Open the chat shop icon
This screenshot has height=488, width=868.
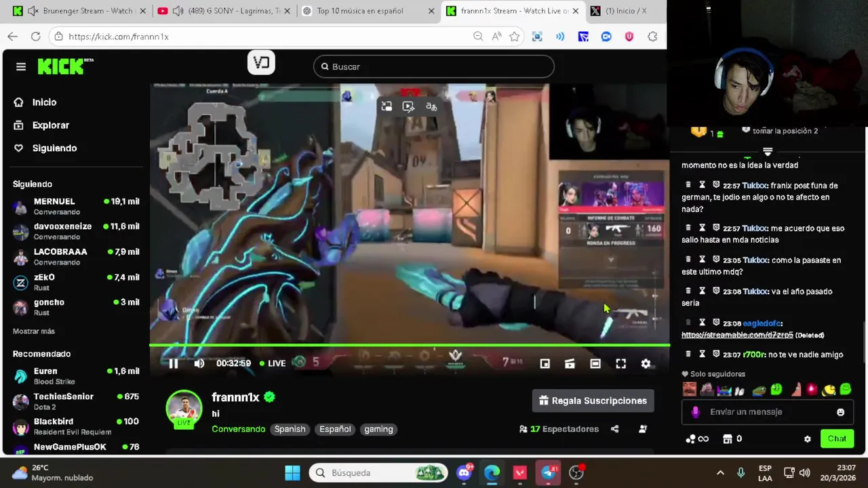727,439
